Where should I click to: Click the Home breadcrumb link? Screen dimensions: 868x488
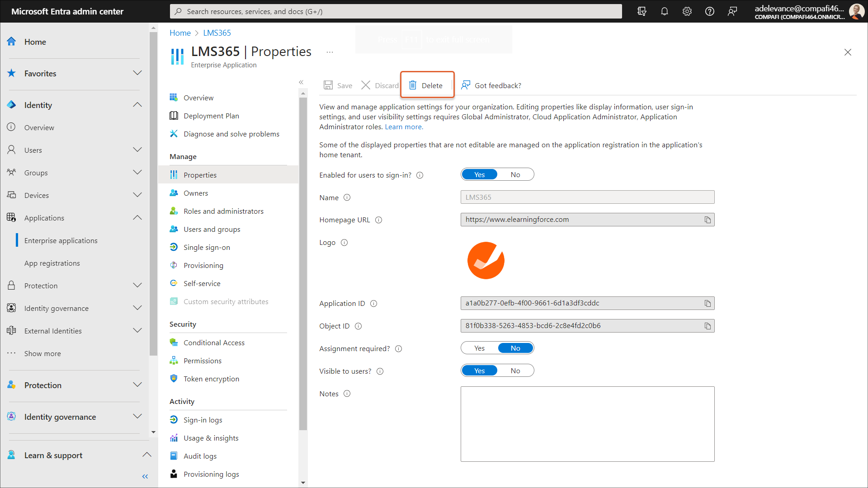pyautogui.click(x=180, y=33)
